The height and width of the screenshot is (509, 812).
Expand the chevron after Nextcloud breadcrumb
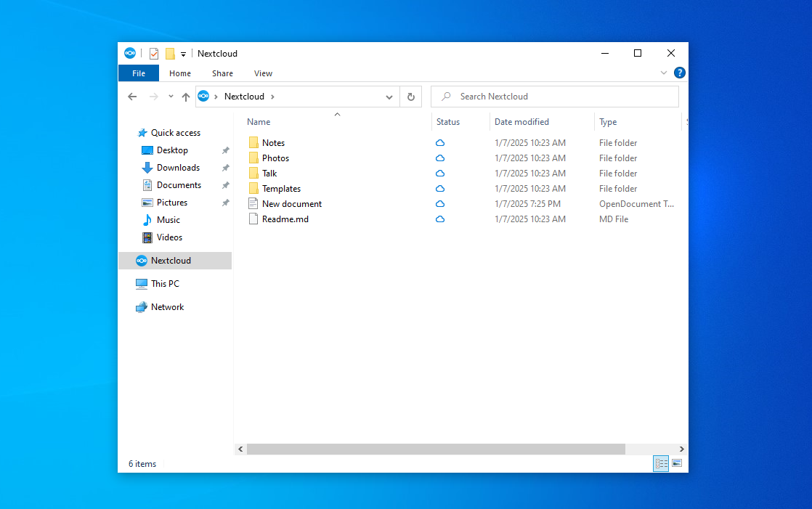coord(272,97)
